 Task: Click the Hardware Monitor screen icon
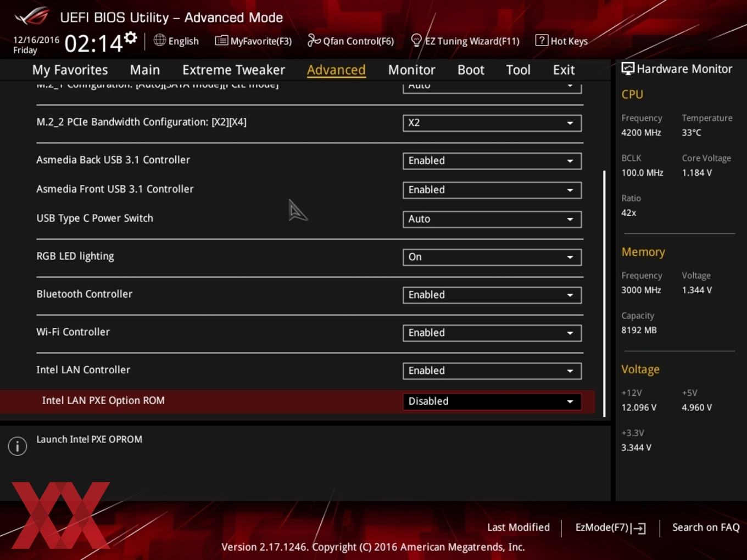[627, 69]
